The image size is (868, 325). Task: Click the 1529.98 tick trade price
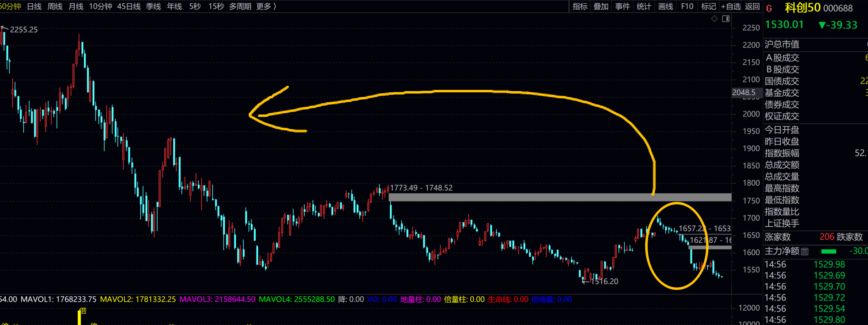pyautogui.click(x=829, y=265)
